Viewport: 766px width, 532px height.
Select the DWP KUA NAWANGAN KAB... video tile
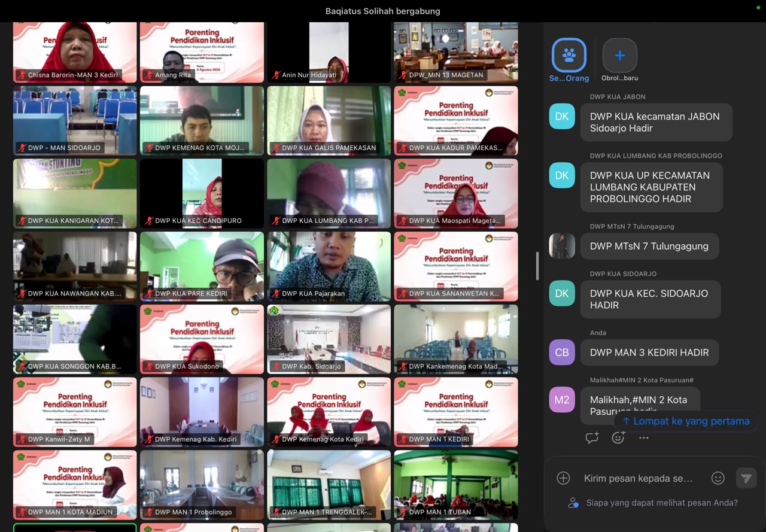click(x=75, y=267)
